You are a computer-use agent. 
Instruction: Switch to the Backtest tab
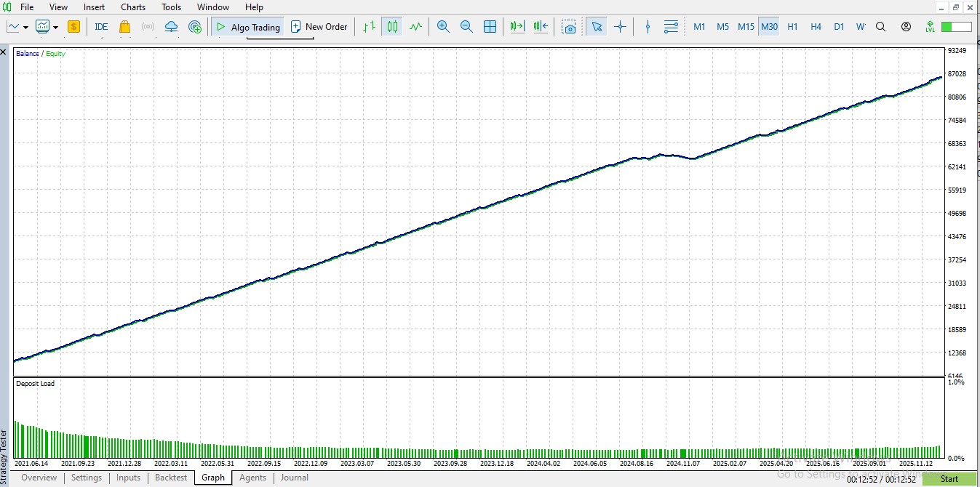pyautogui.click(x=171, y=478)
